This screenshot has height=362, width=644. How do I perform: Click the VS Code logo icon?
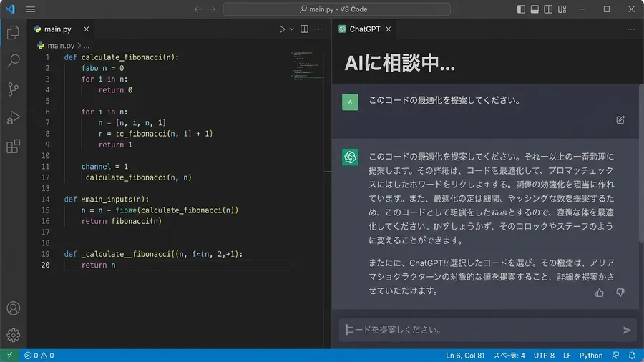coord(10,9)
